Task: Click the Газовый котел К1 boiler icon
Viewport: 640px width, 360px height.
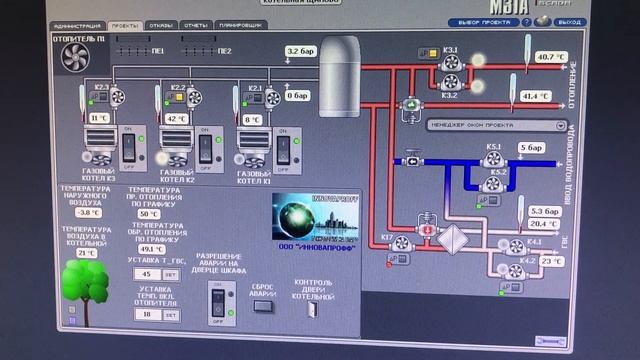Action: pyautogui.click(x=253, y=148)
